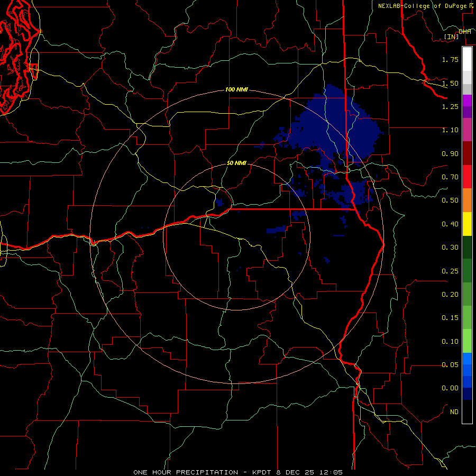Viewport: 476px width, 476px height.
Task: Click the bright red segment of the legend
Action: 467,177
